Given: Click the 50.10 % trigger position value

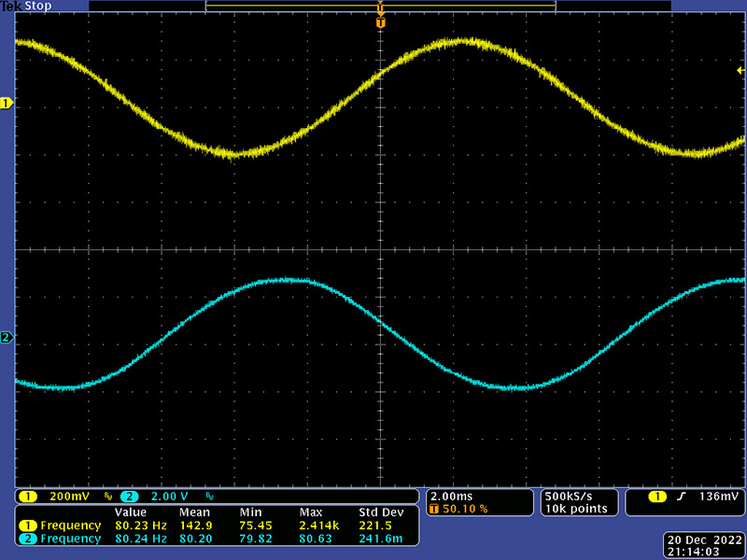Looking at the screenshot, I should pyautogui.click(x=465, y=509).
